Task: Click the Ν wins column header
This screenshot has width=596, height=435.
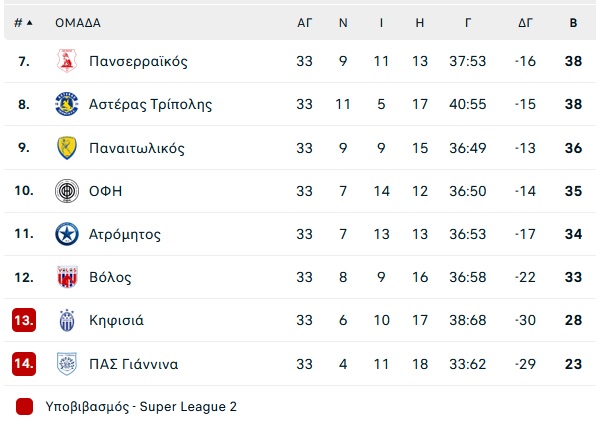Action: (343, 23)
